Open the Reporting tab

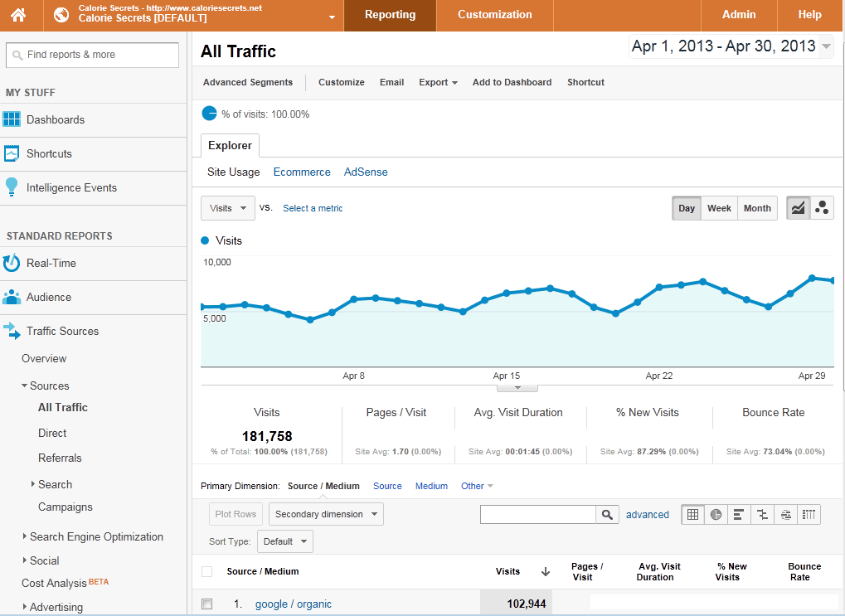click(391, 15)
